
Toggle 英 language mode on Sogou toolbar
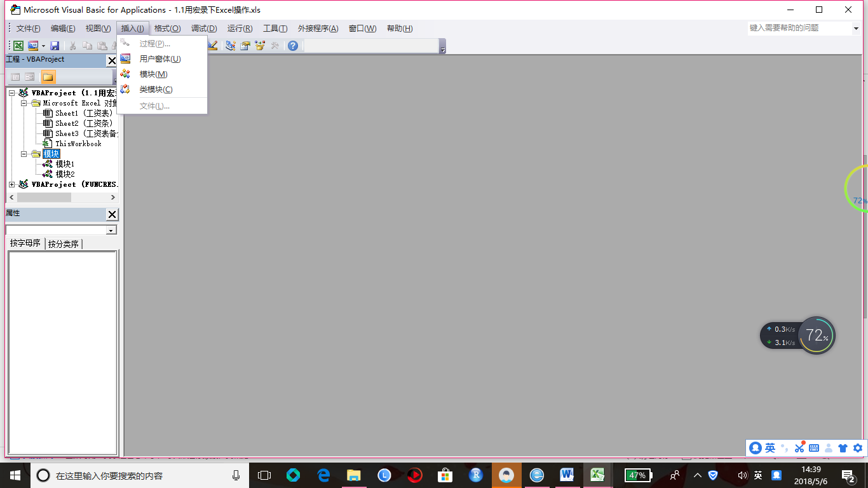(x=770, y=448)
